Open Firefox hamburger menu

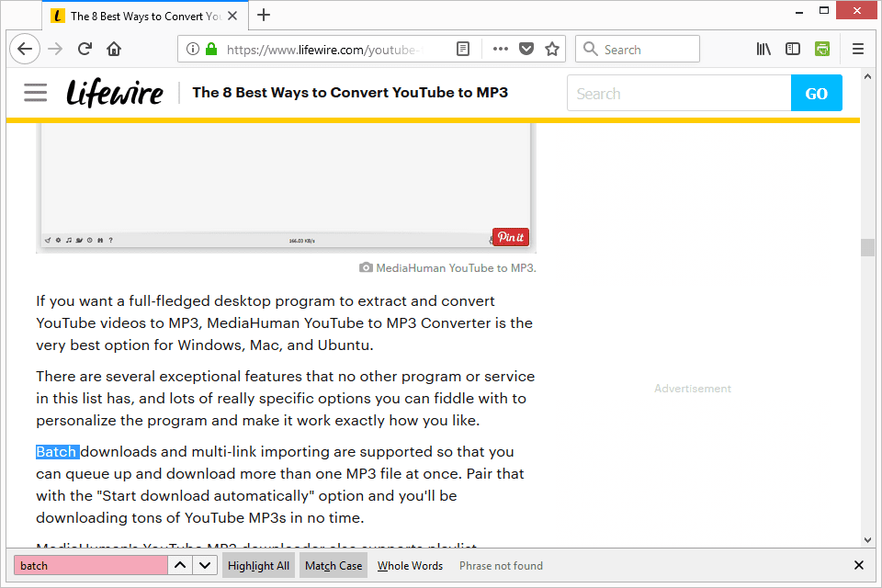858,50
